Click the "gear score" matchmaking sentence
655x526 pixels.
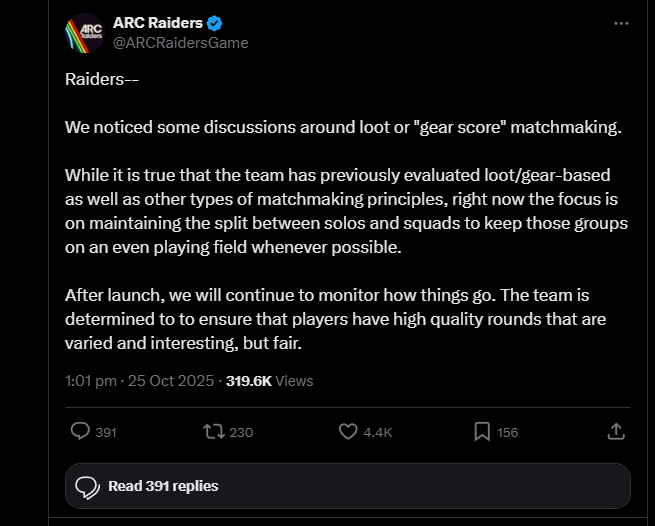point(343,128)
